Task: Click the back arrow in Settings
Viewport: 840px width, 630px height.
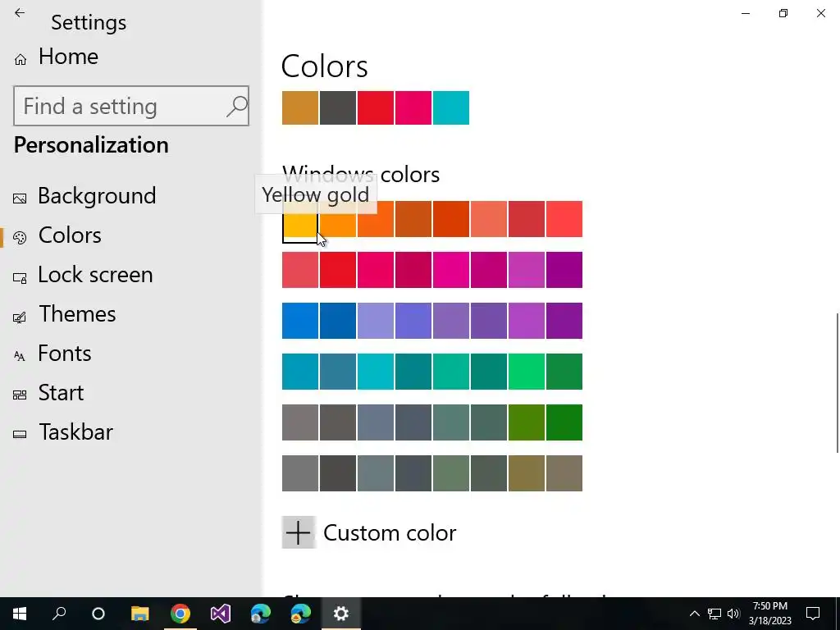Action: [20, 13]
